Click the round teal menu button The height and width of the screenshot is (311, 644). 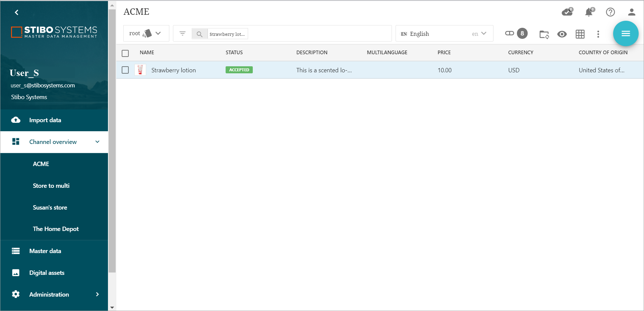pos(626,33)
